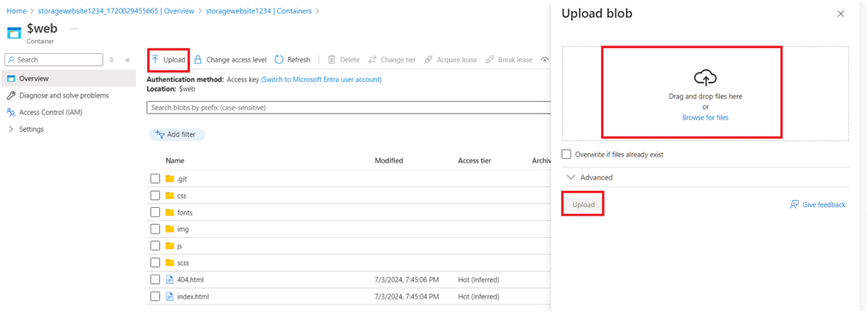
Task: Click Add filter button
Action: click(177, 134)
